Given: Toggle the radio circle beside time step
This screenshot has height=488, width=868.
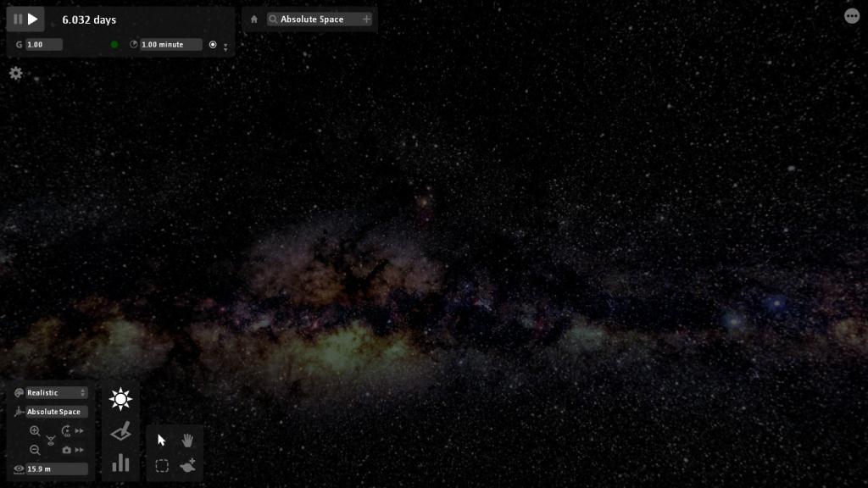Looking at the screenshot, I should 213,45.
